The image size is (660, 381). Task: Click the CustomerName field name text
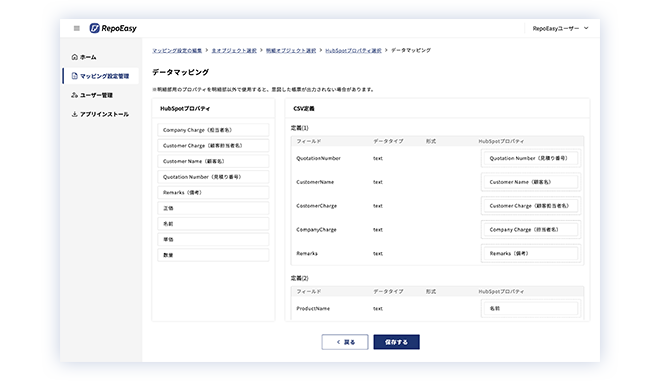click(315, 182)
